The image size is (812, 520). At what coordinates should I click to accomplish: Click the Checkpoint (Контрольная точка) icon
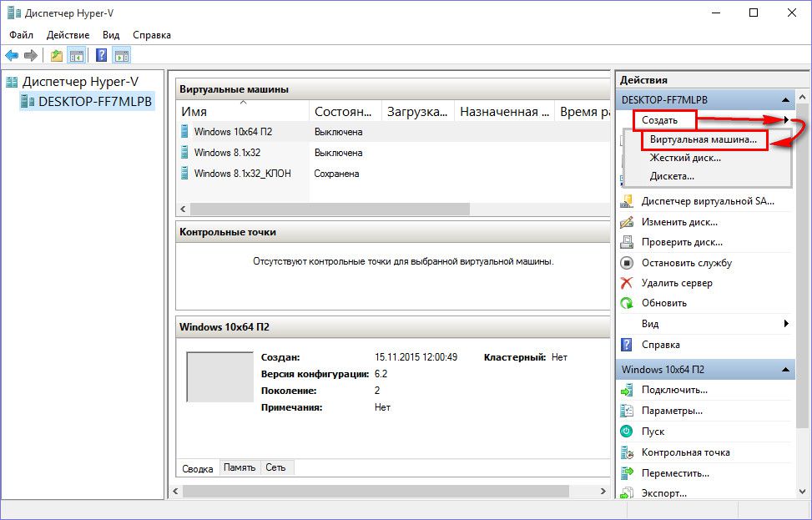[x=627, y=452]
